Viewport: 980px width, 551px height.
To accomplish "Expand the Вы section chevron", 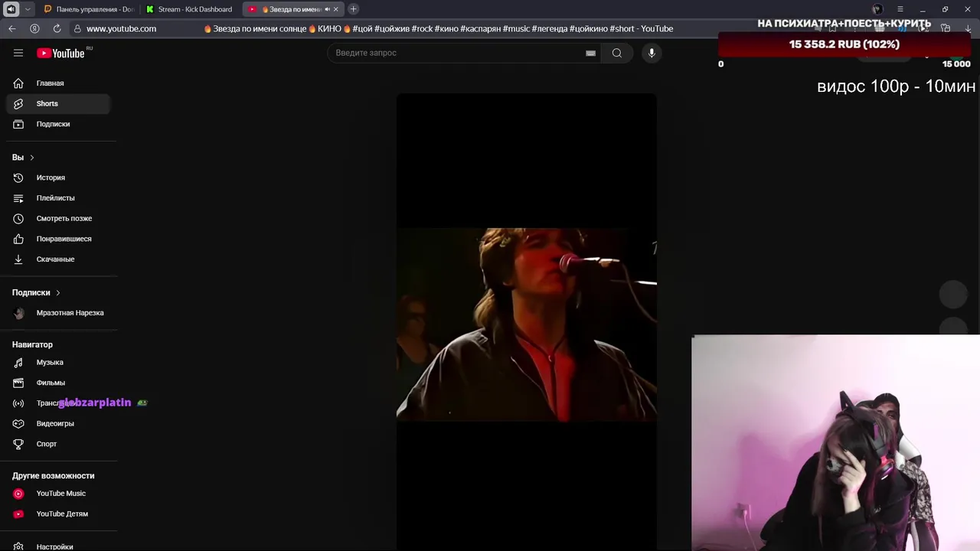I will point(32,158).
